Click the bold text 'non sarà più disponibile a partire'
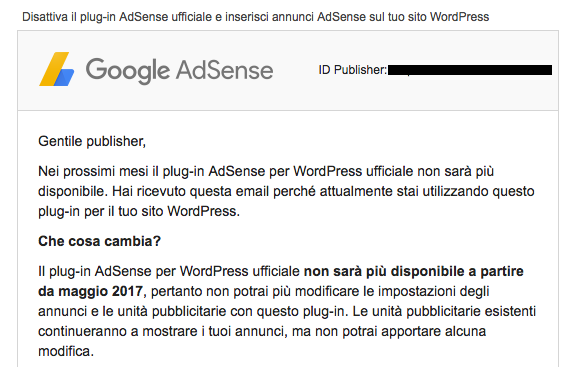The image size is (572, 367). point(414,271)
